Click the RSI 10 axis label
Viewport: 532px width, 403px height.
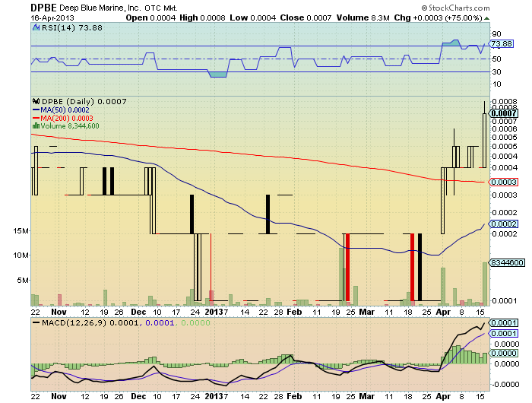[497, 84]
